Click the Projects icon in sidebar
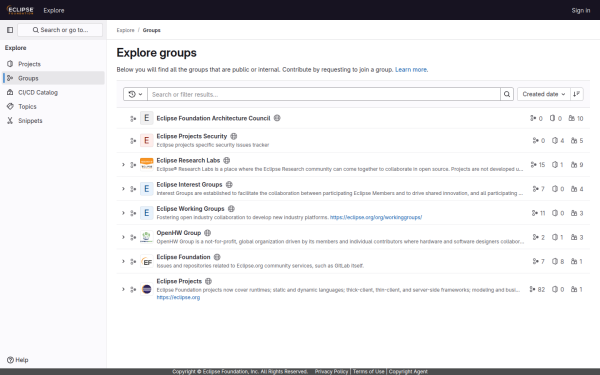 (10, 64)
